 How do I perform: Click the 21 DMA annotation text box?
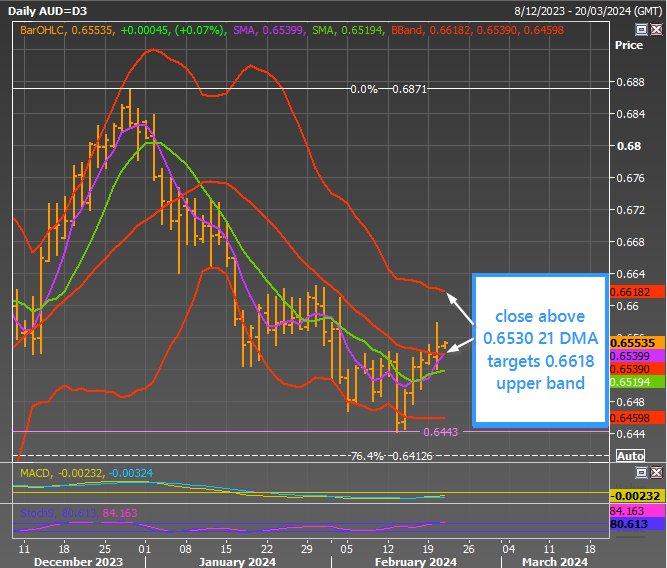coord(540,350)
